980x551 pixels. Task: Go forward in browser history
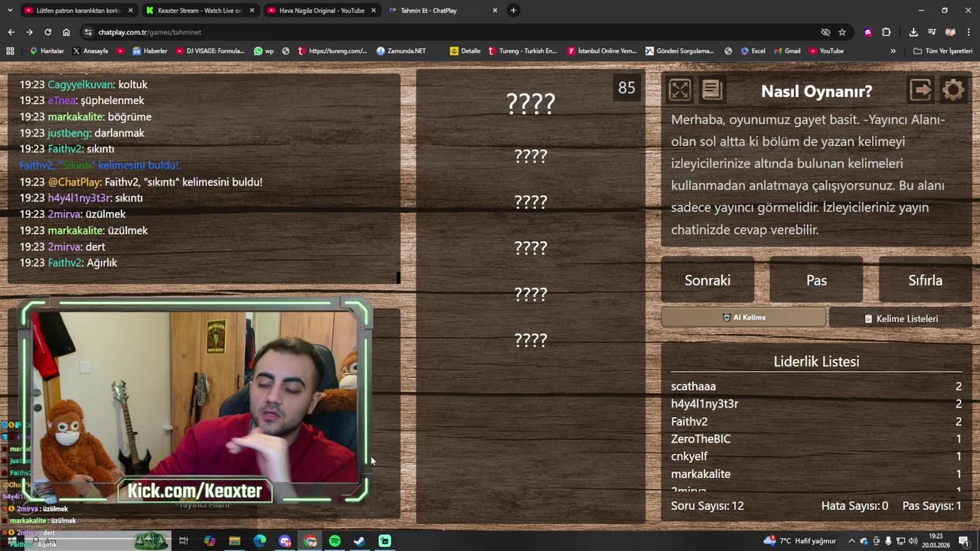pos(29,32)
